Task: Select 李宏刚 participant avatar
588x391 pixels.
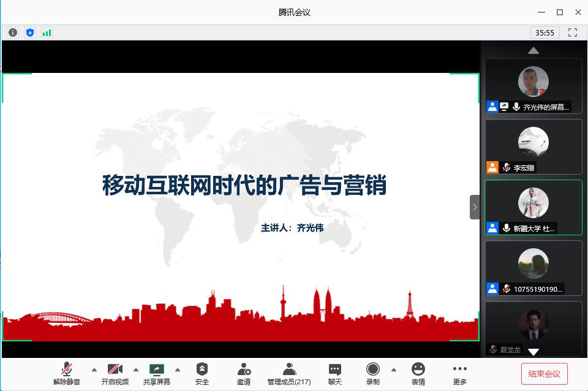Action: coord(533,142)
